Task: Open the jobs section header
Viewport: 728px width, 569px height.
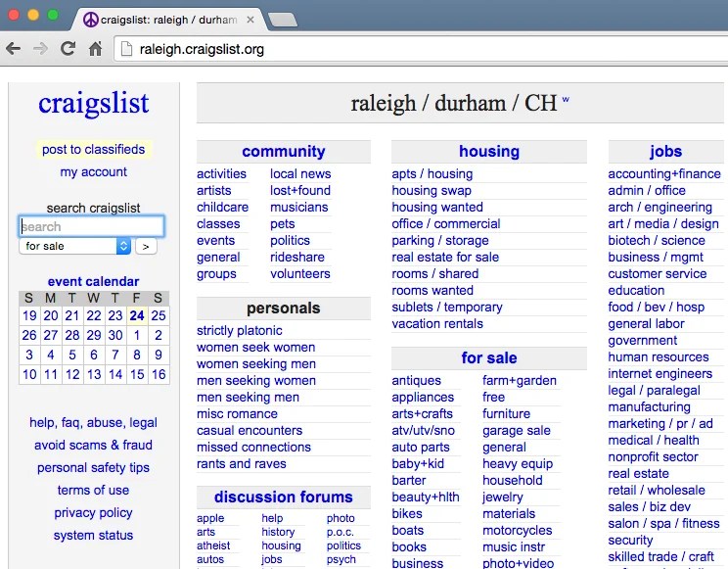Action: tap(665, 151)
